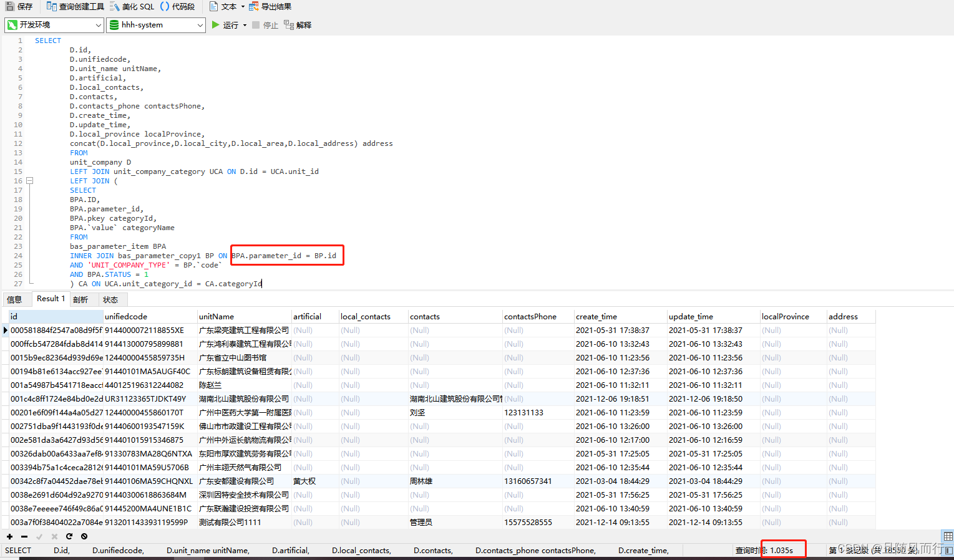The image size is (954, 560).
Task: Select cell 刘坚 in contacts column
Action: pyautogui.click(x=455, y=412)
